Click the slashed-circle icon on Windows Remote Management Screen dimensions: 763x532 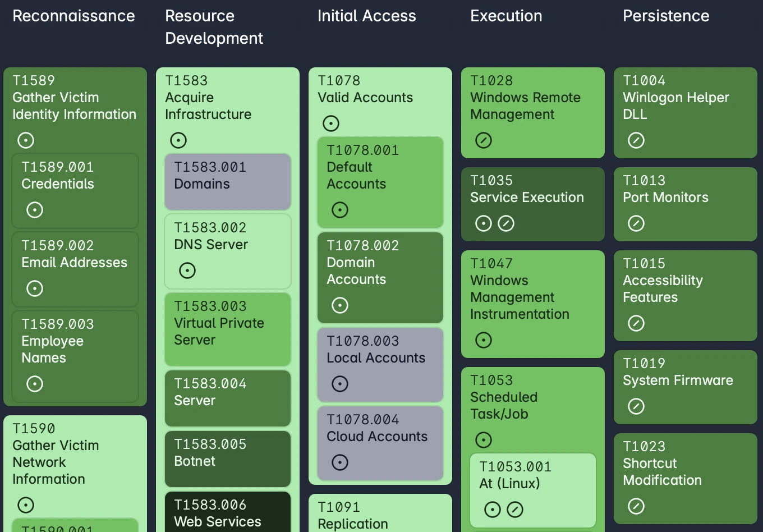(x=484, y=140)
